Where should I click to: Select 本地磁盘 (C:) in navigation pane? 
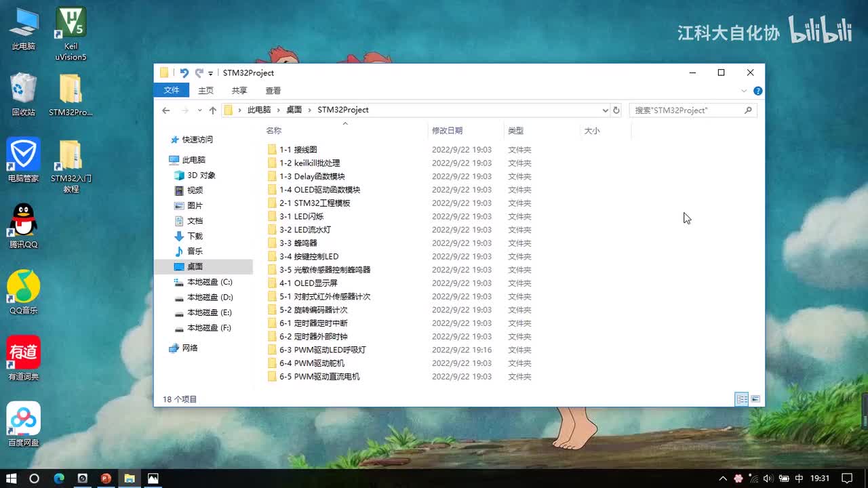point(210,282)
